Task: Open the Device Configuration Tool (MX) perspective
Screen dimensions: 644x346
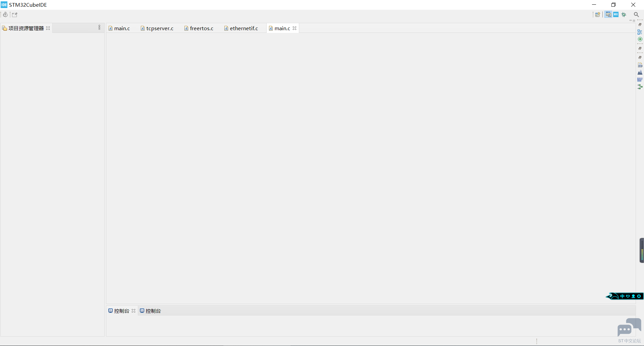Action: tap(616, 14)
